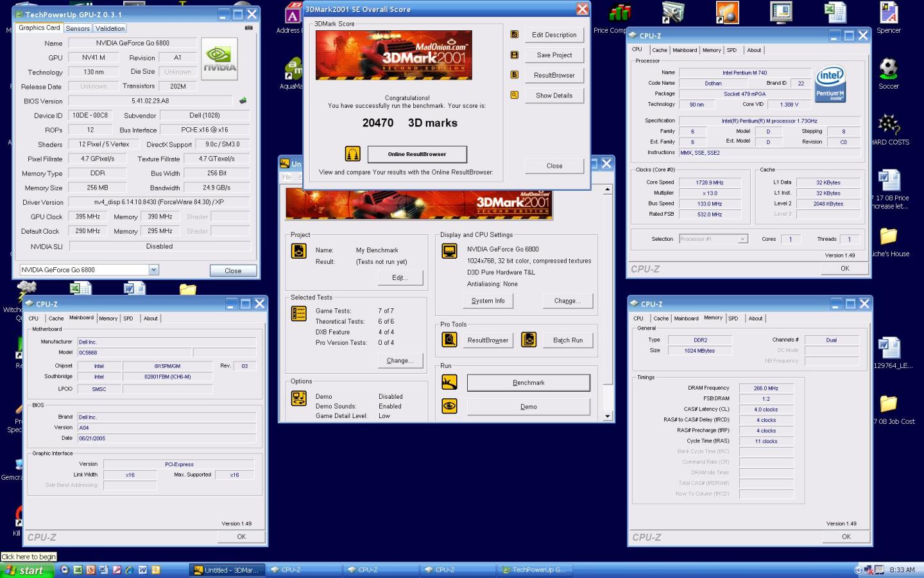The width and height of the screenshot is (924, 578).
Task: Click Close in the 3DMark score dialog
Action: click(x=554, y=166)
